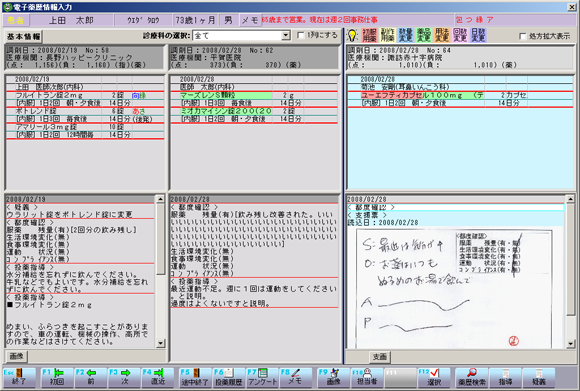
Task: Open the F8 メモ memo tool
Action: pyautogui.click(x=295, y=377)
